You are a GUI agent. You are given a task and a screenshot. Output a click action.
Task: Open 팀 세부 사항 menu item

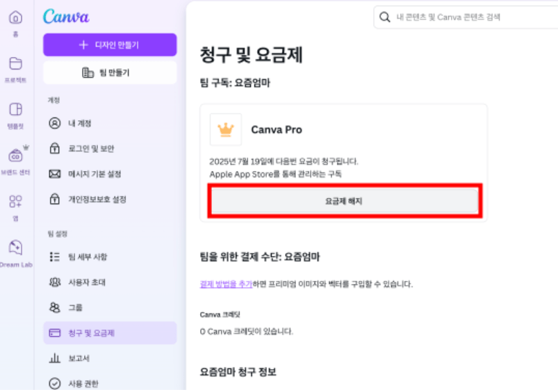tap(110, 256)
